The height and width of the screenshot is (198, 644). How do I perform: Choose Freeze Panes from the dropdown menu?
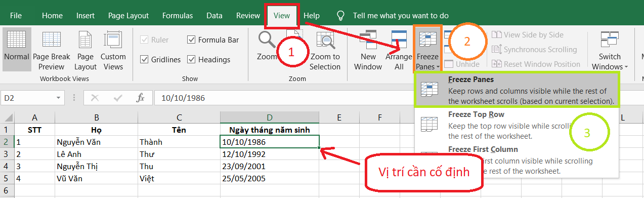click(x=517, y=90)
